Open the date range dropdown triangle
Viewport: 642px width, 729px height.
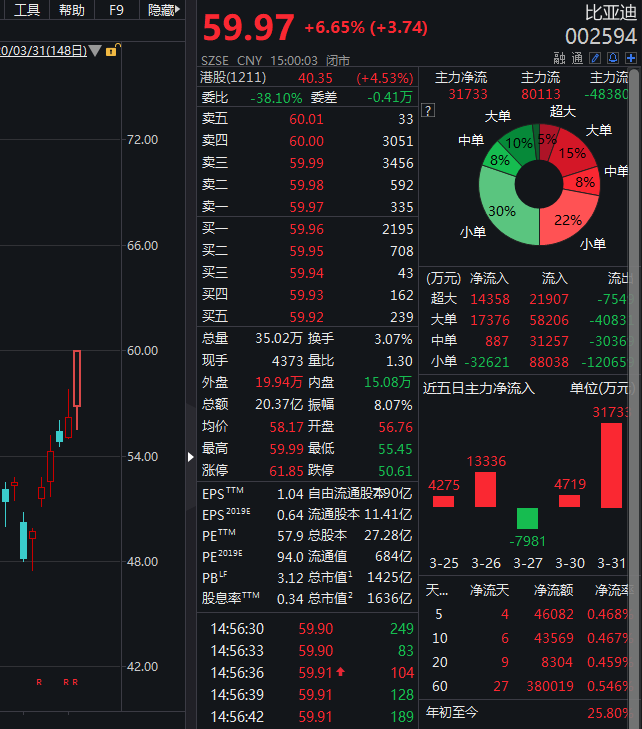coord(95,51)
